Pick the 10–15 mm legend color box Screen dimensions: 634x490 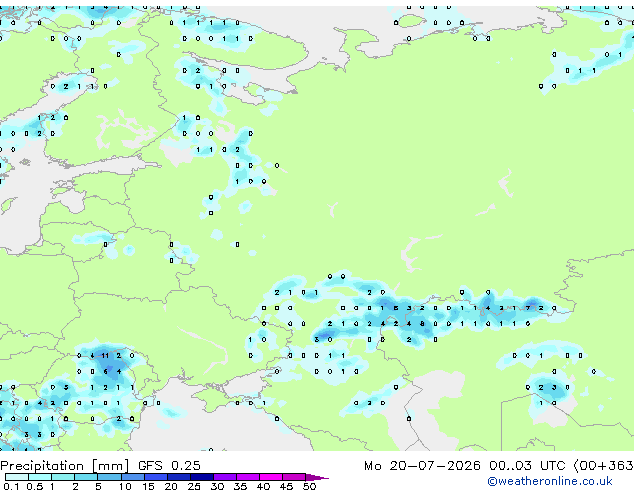pos(133,477)
